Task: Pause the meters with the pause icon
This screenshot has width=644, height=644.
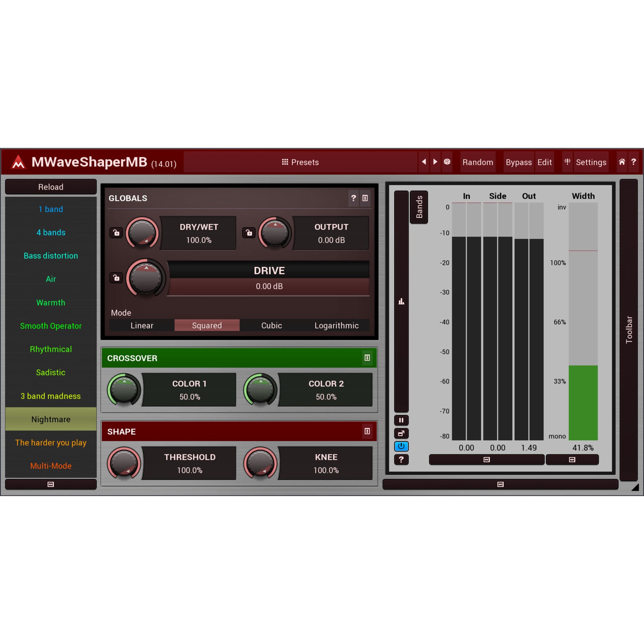Action: 401,420
